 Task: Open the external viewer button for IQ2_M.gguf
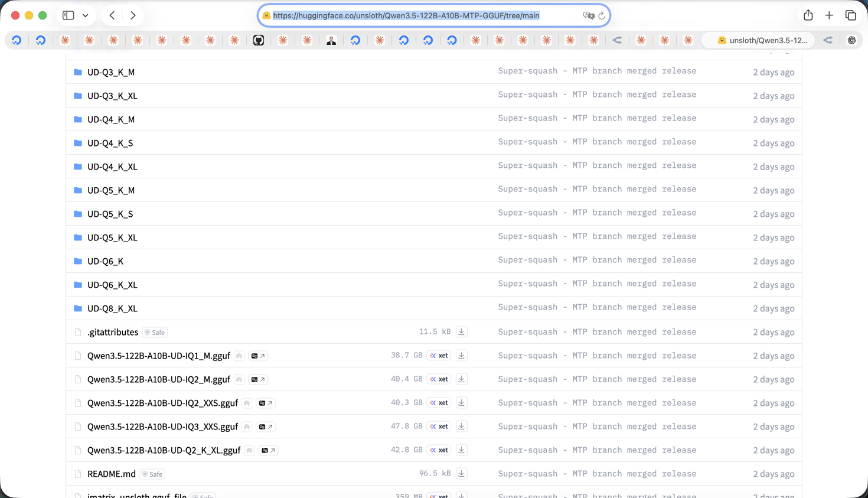tap(258, 380)
